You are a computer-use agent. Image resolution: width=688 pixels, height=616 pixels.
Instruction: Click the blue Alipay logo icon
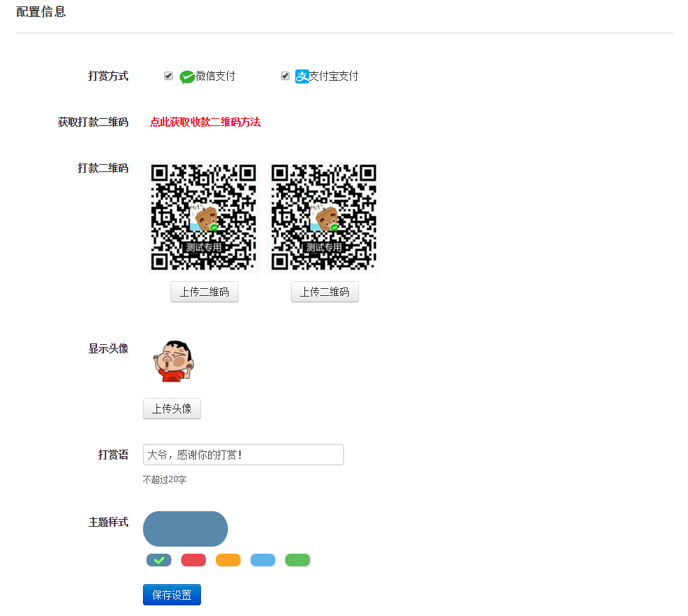302,76
